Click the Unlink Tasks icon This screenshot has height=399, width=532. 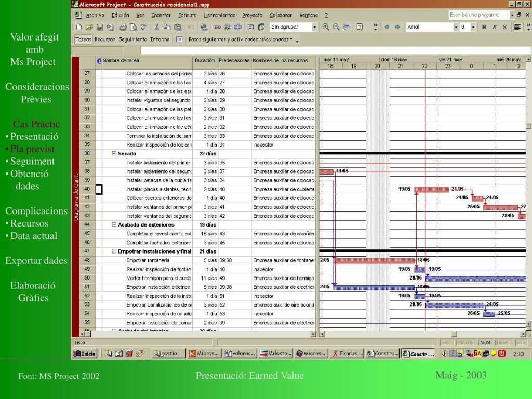click(228, 27)
